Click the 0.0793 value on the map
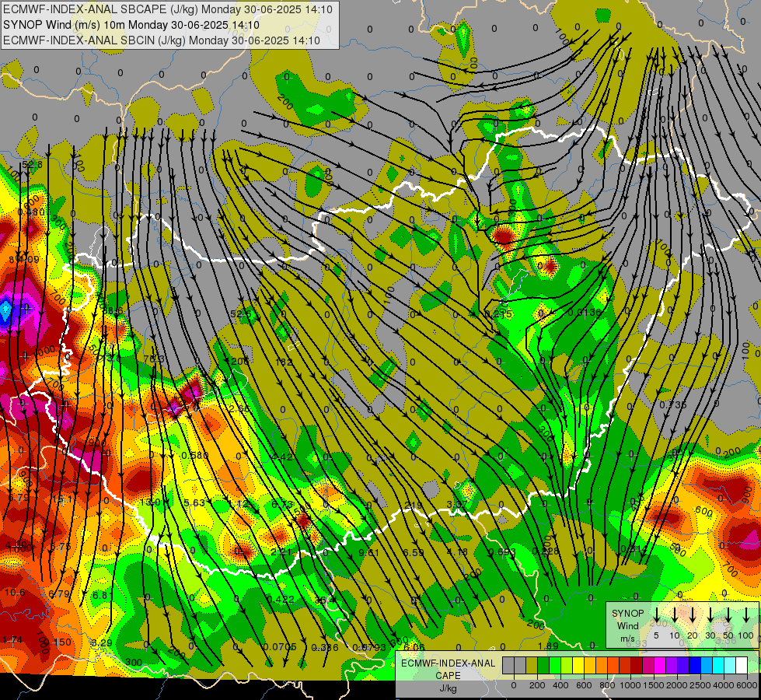Viewport: 761px width, 700px height. click(369, 647)
